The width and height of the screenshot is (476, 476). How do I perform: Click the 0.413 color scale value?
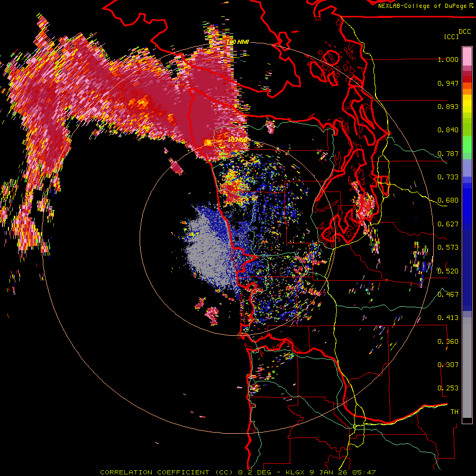[448, 318]
